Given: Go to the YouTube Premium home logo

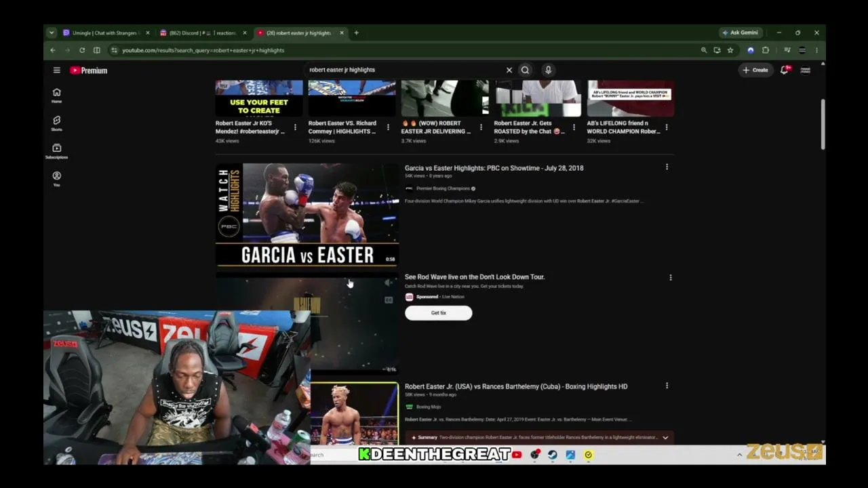Looking at the screenshot, I should pyautogui.click(x=89, y=70).
